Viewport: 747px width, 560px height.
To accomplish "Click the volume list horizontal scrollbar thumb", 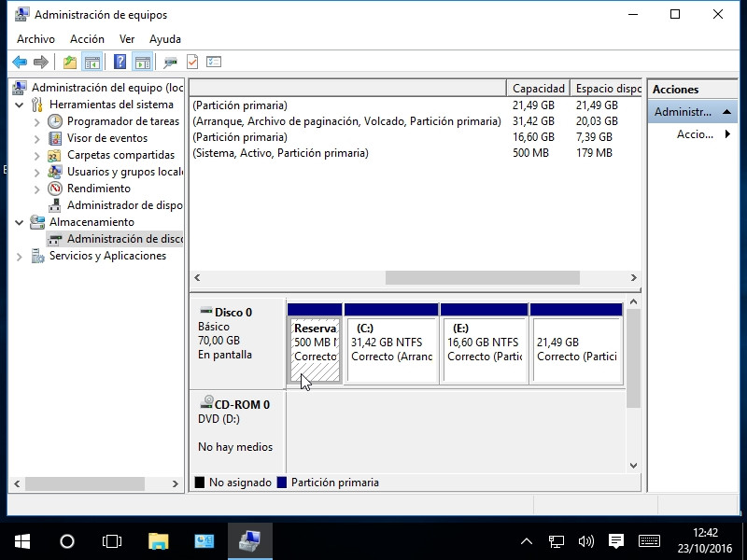I will pyautogui.click(x=483, y=278).
